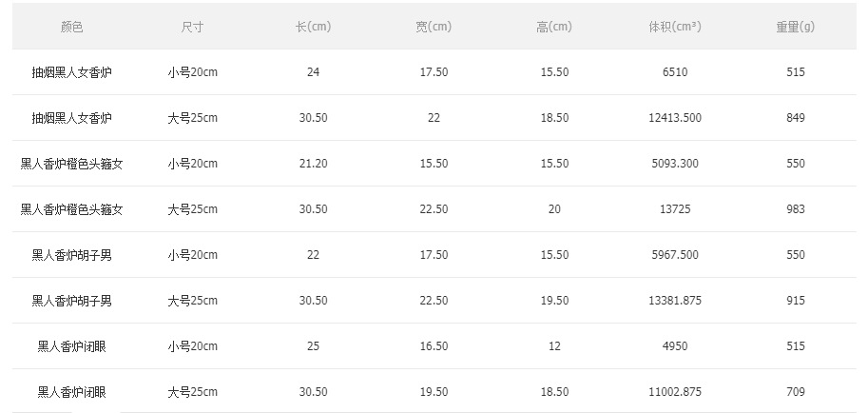Select the 长(cm) column header

[313, 27]
